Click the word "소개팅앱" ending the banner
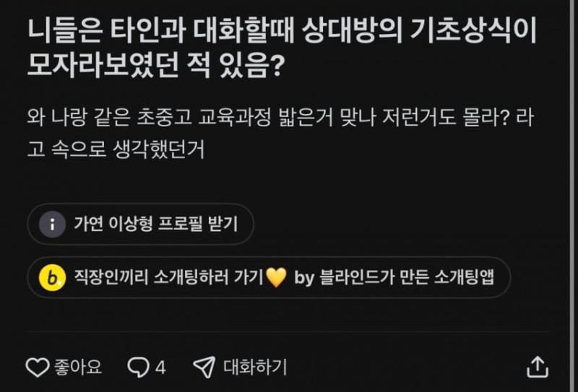Viewport: 578px width, 392px height. point(467,276)
